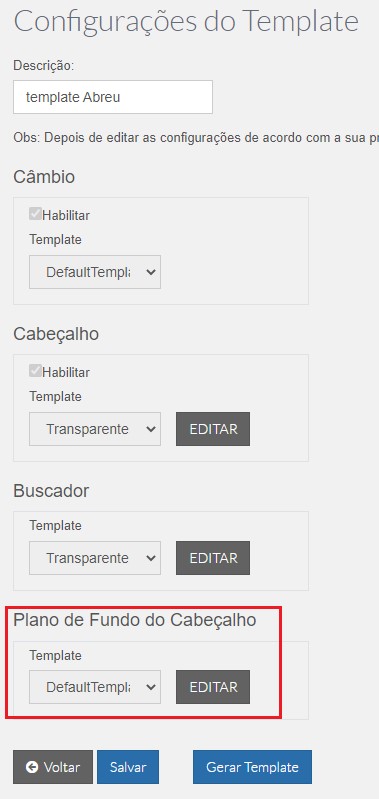Click EDITAR in the Buscador section
This screenshot has width=379, height=799.
tap(213, 558)
